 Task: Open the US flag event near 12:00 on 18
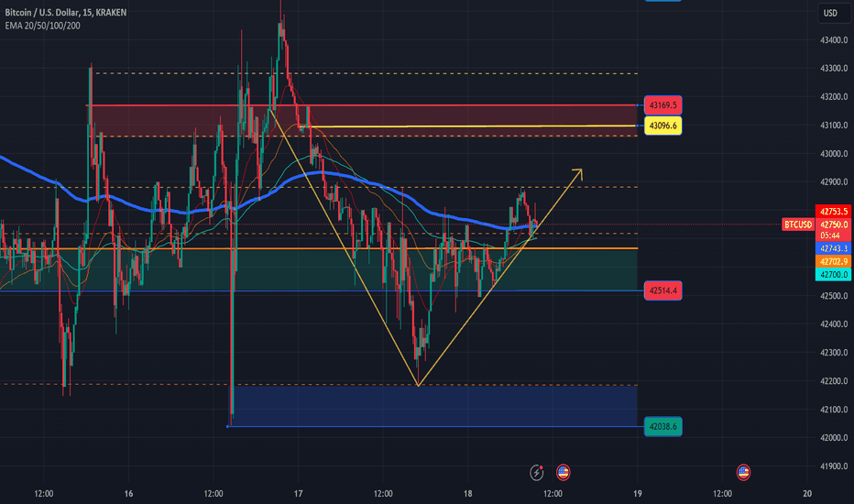tap(564, 473)
